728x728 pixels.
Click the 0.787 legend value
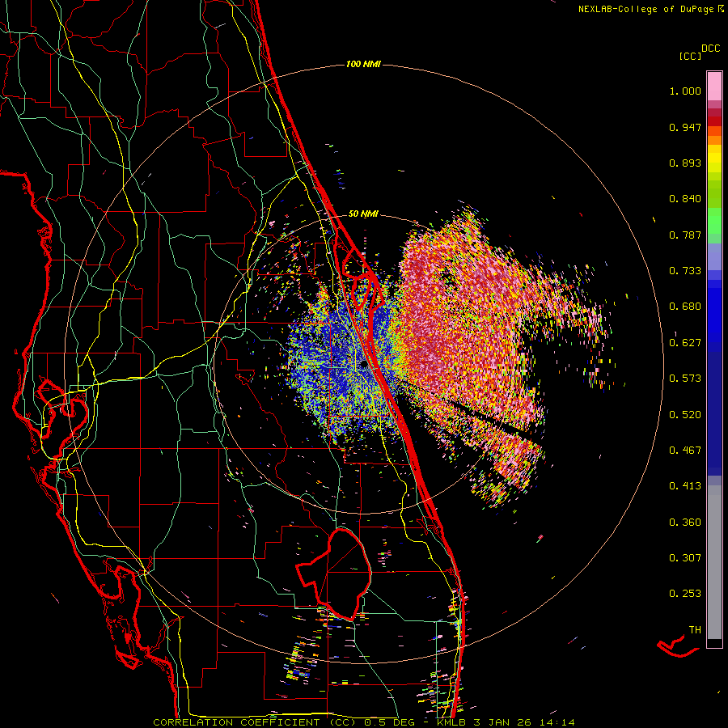pyautogui.click(x=685, y=235)
